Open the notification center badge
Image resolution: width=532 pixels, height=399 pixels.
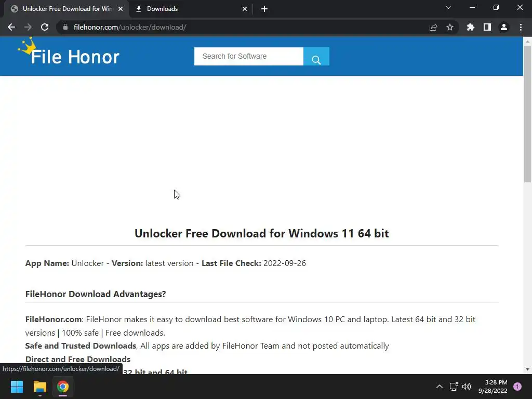pos(517,387)
